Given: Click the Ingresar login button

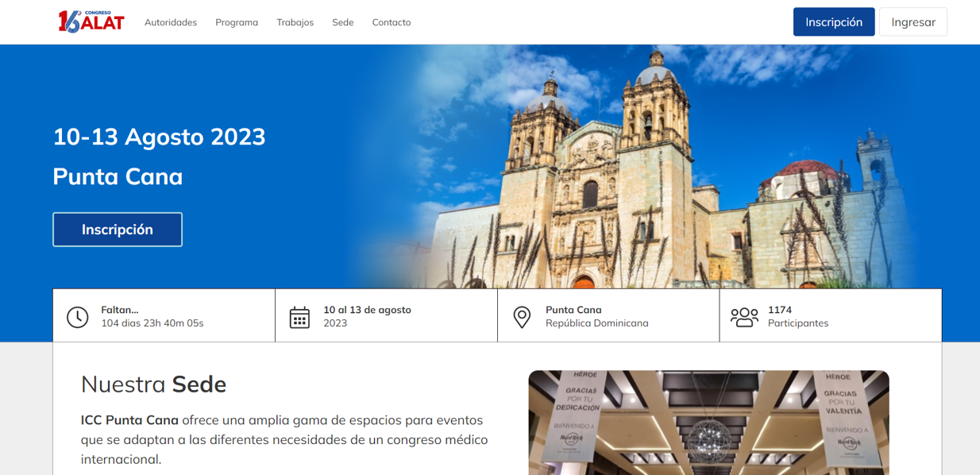Looking at the screenshot, I should point(912,22).
